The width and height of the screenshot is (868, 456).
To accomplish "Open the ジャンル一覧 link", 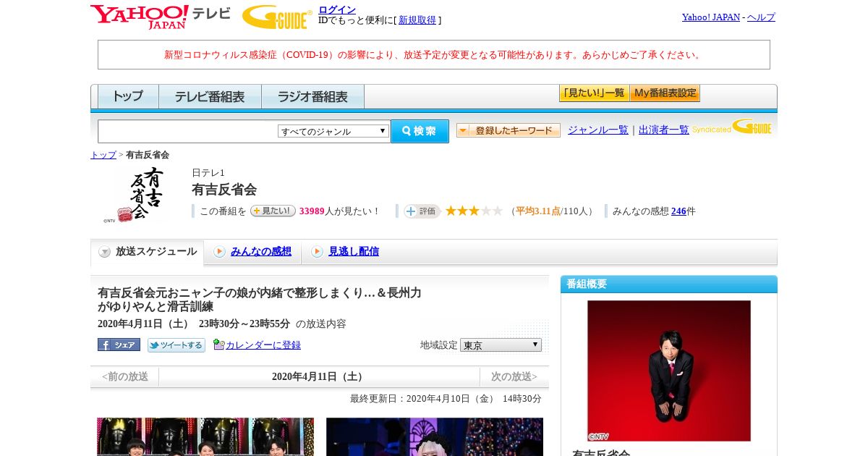I will (x=598, y=130).
